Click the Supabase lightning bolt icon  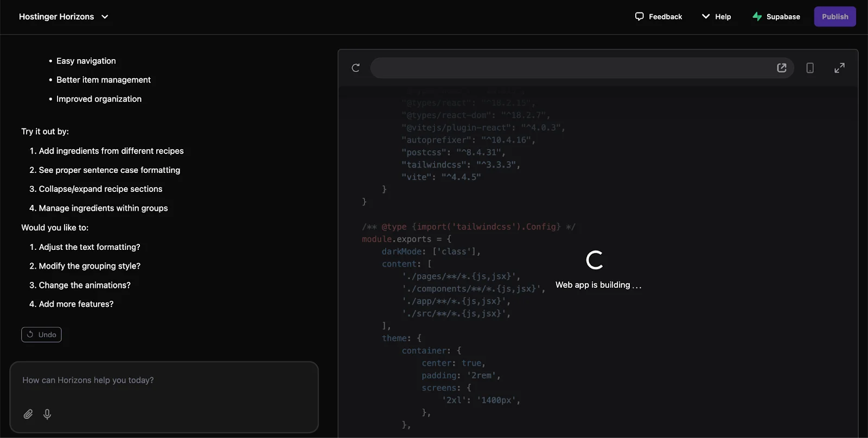point(757,17)
